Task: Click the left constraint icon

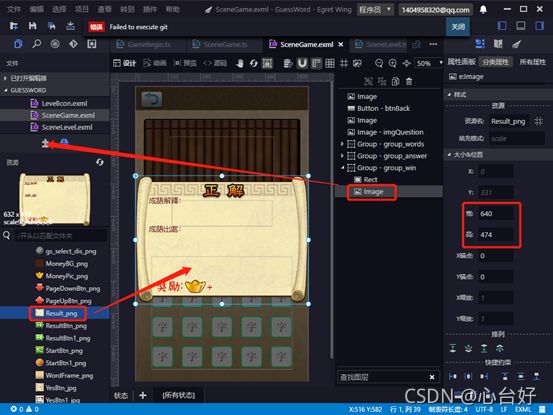Action: coord(453,377)
